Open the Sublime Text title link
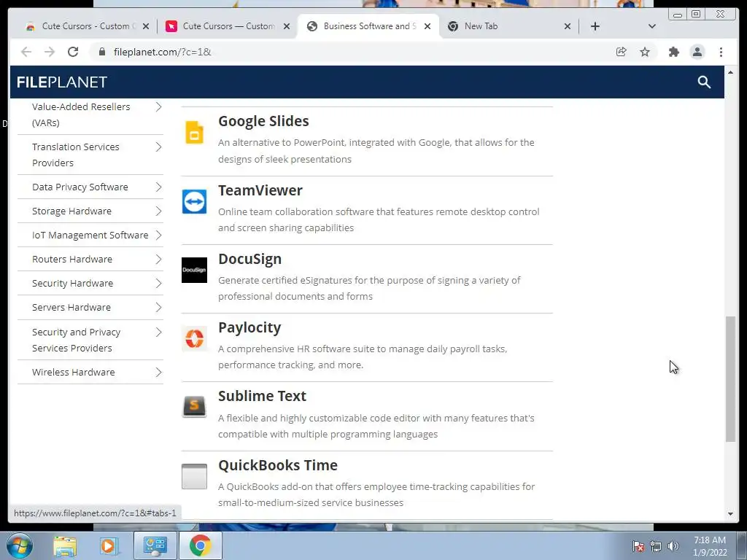Screen dimensions: 747x560 [x=262, y=396]
